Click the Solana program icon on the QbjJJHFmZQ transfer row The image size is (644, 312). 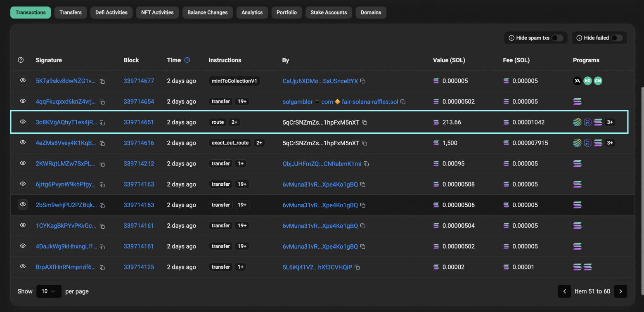(x=577, y=163)
